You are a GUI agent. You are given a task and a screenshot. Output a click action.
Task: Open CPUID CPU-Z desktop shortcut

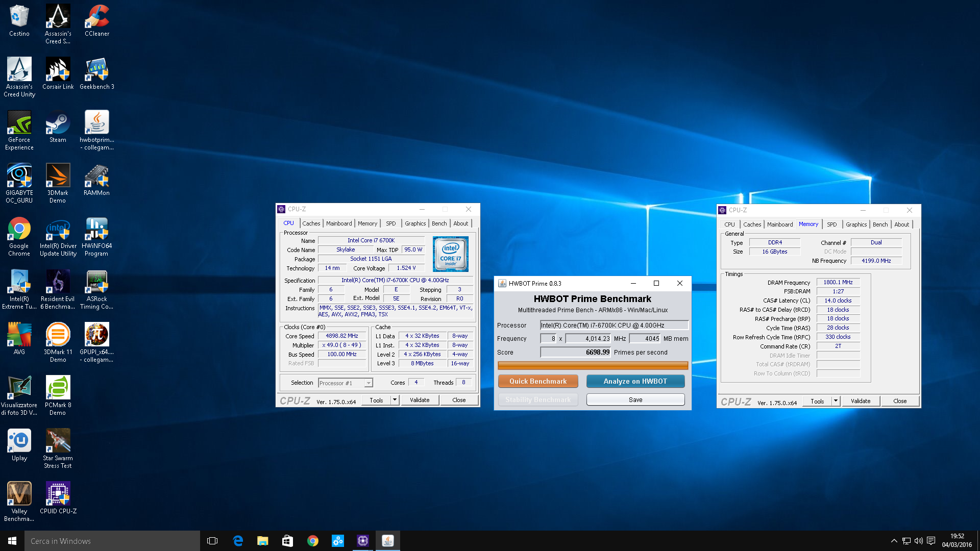pyautogui.click(x=58, y=498)
